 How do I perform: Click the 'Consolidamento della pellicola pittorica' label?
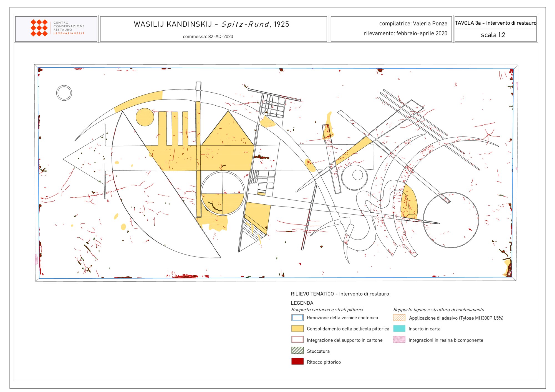click(x=348, y=329)
